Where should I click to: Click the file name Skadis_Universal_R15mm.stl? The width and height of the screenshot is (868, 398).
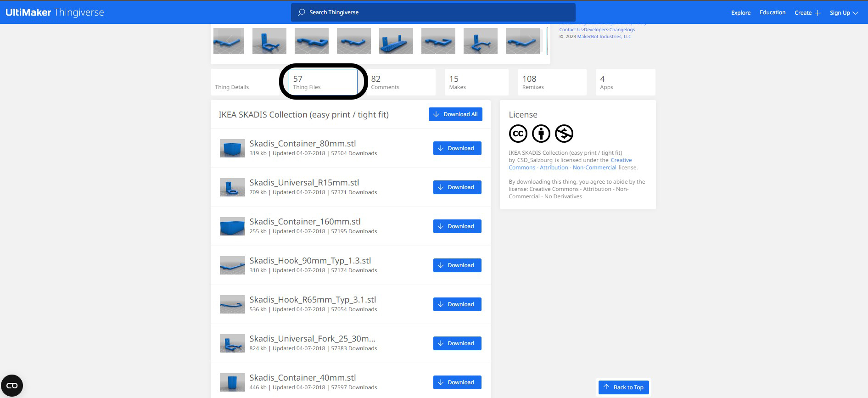click(x=304, y=183)
